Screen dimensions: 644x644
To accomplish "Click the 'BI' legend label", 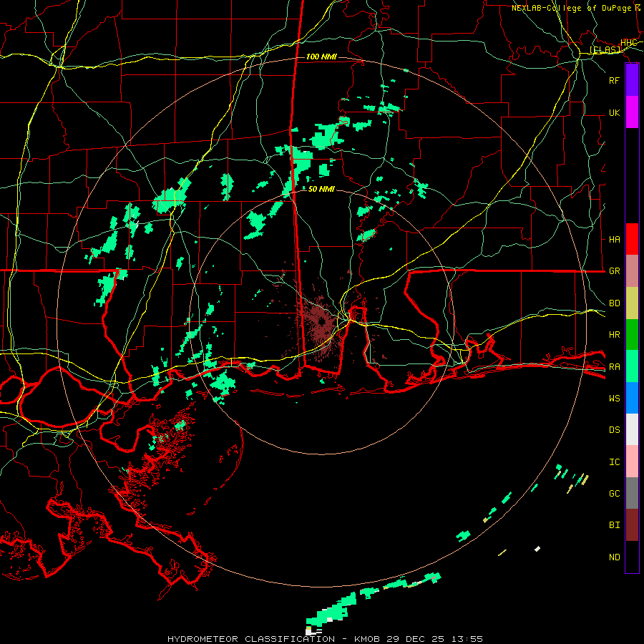I will coord(614,525).
